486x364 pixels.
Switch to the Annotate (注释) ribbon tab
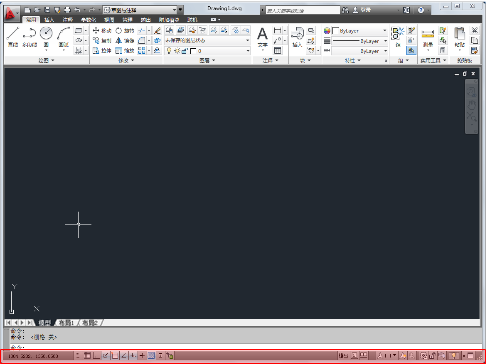tap(68, 20)
